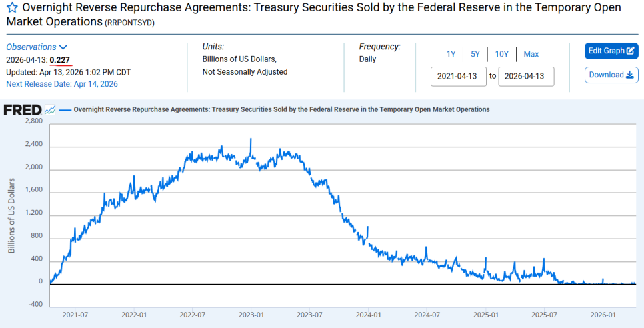Click the Download button
Screen dimensions: 644x328
(611, 75)
